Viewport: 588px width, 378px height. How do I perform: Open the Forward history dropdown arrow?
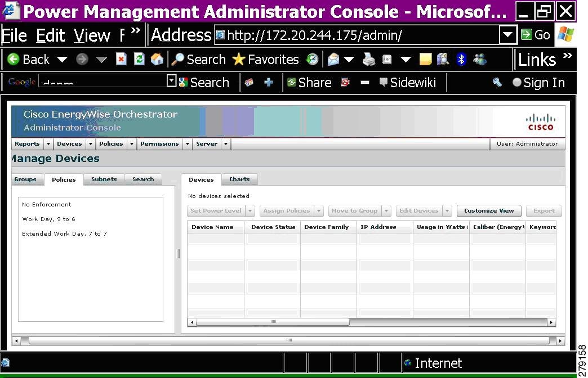tap(101, 60)
